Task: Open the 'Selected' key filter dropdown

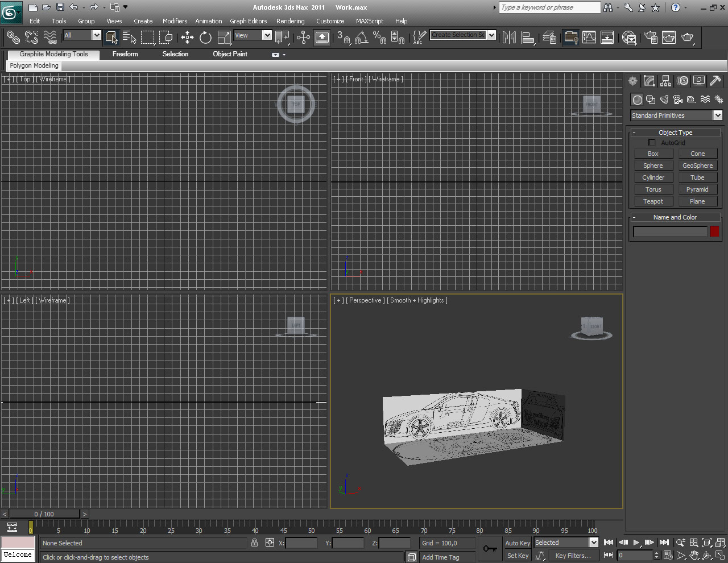Action: [593, 543]
